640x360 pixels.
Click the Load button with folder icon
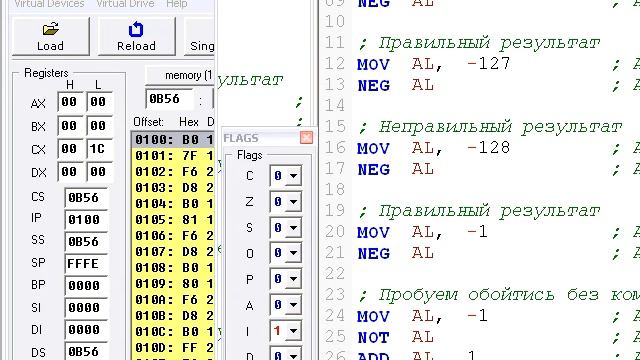(x=51, y=36)
